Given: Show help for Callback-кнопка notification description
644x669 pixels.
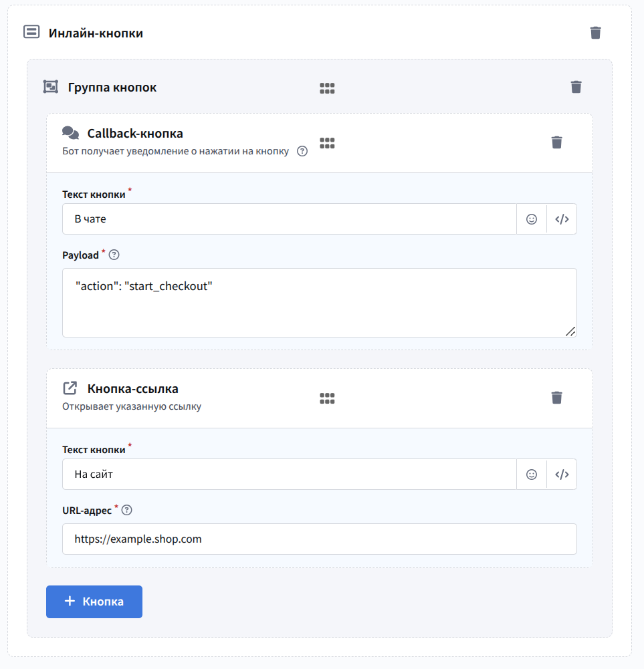Looking at the screenshot, I should [302, 151].
